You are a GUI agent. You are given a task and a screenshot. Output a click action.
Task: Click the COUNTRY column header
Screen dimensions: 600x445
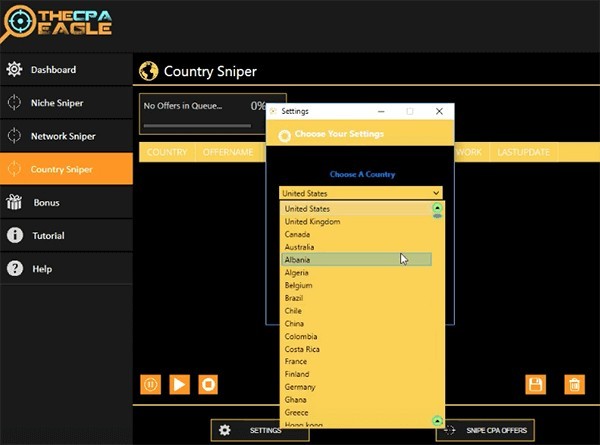tap(167, 152)
